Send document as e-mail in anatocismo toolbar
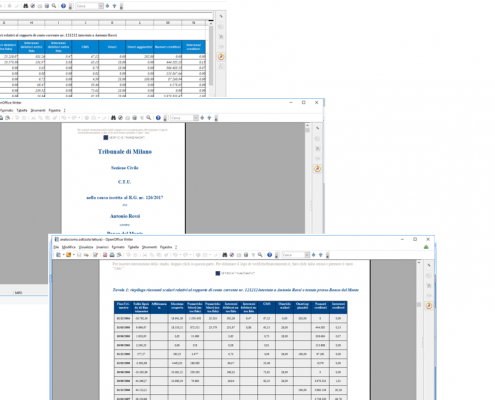This screenshot has height=400, width=495. coord(86,255)
